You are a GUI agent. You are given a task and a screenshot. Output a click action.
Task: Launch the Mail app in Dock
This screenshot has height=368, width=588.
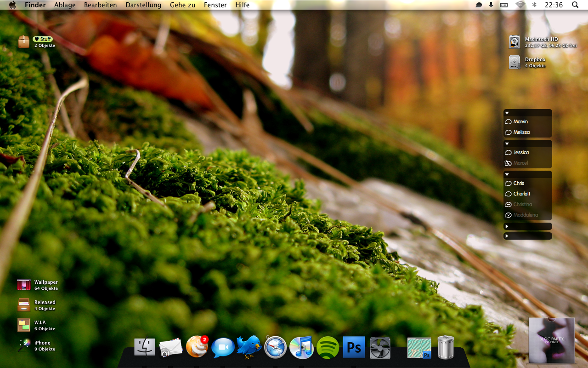(x=171, y=348)
